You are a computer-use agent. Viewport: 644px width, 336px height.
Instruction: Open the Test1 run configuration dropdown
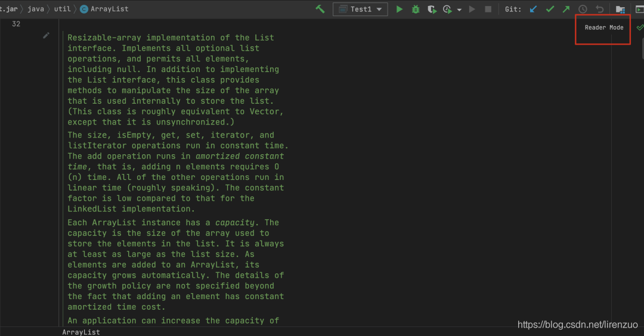(x=360, y=9)
